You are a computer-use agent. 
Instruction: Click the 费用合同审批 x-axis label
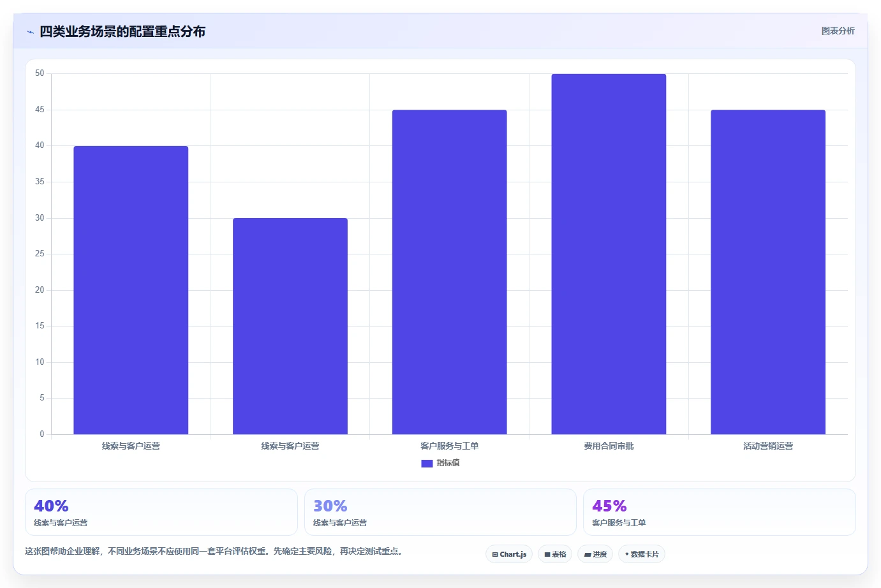point(609,446)
